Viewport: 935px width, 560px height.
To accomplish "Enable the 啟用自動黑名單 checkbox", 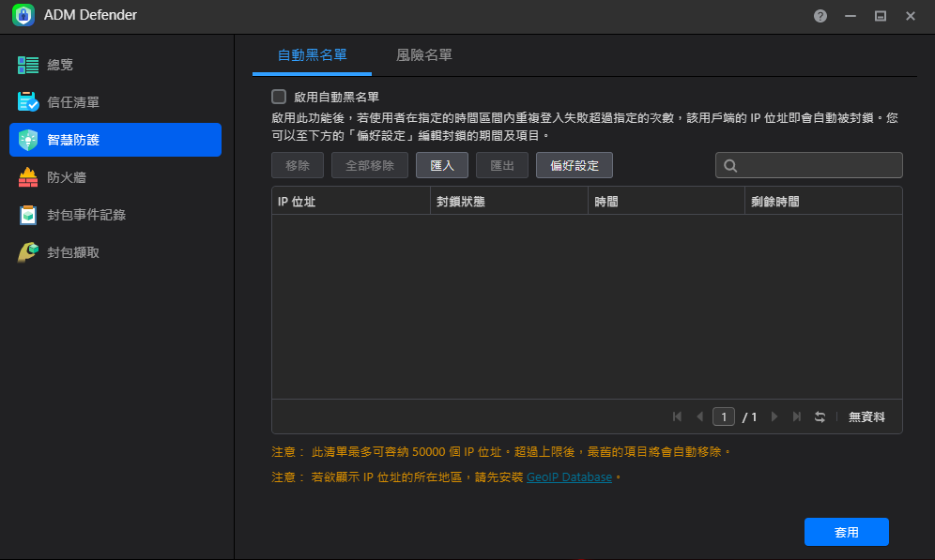I will click(279, 96).
